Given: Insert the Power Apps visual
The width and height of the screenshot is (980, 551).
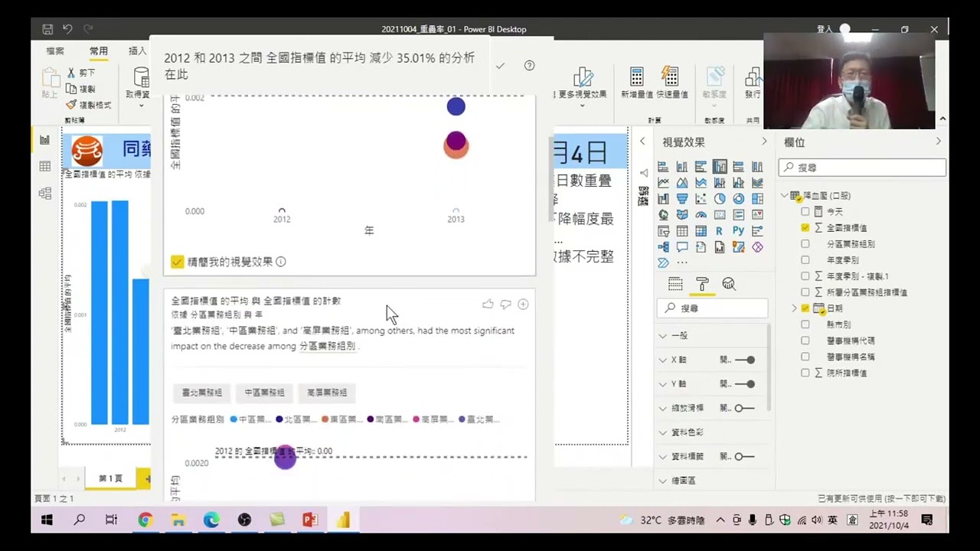Looking at the screenshot, I should click(757, 247).
